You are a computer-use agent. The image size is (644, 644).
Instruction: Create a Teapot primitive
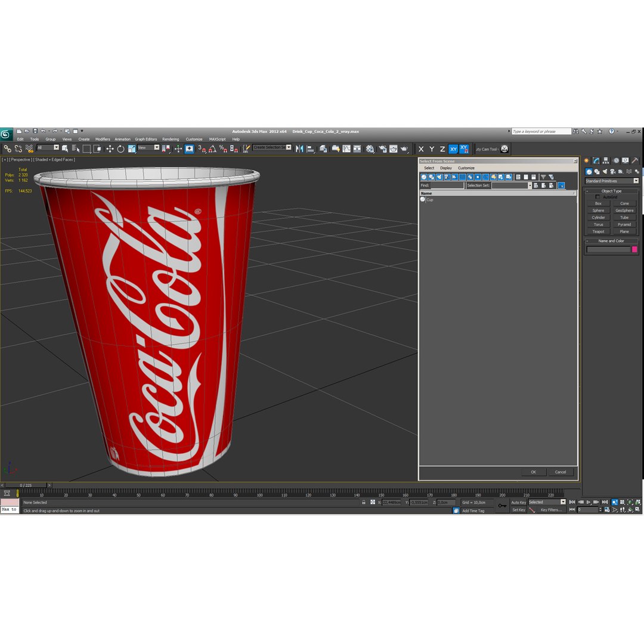click(x=599, y=231)
